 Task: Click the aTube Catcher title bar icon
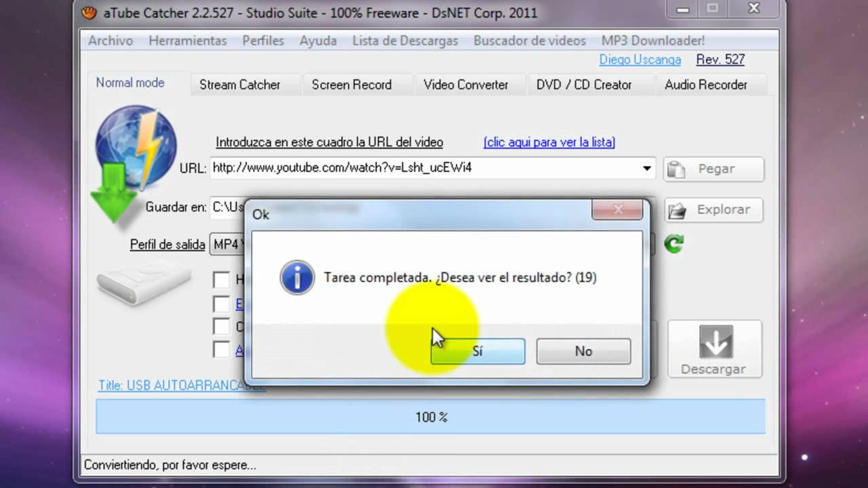click(89, 13)
